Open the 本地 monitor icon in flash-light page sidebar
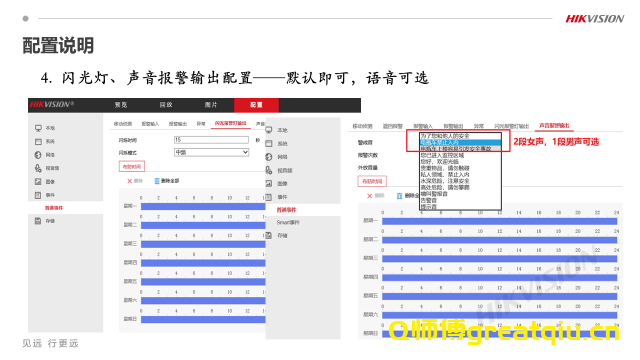Viewport: 640px width, 360px height. click(38, 128)
